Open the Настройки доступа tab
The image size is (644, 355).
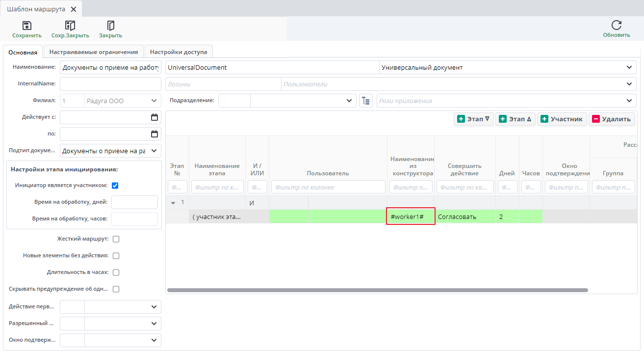click(179, 52)
